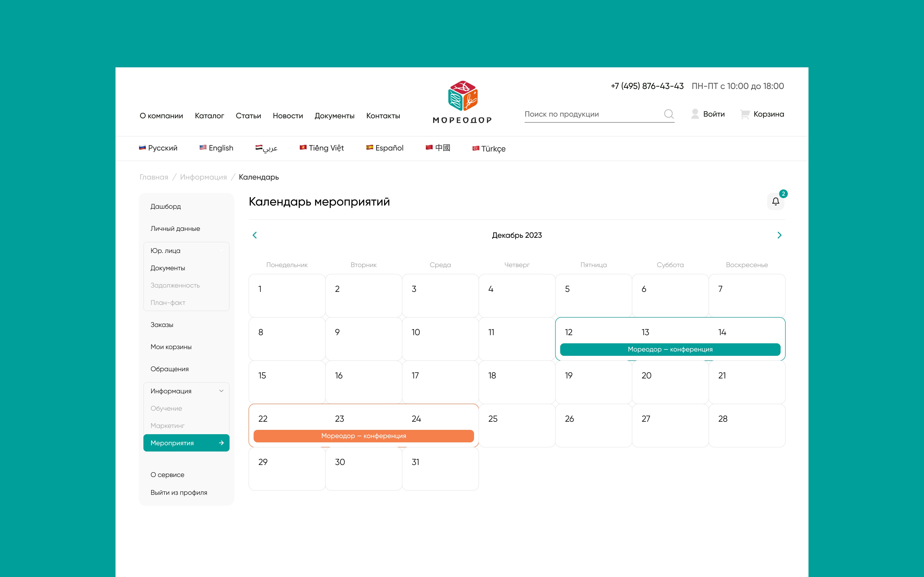Click the shopping cart icon
The height and width of the screenshot is (577, 924).
pos(744,114)
